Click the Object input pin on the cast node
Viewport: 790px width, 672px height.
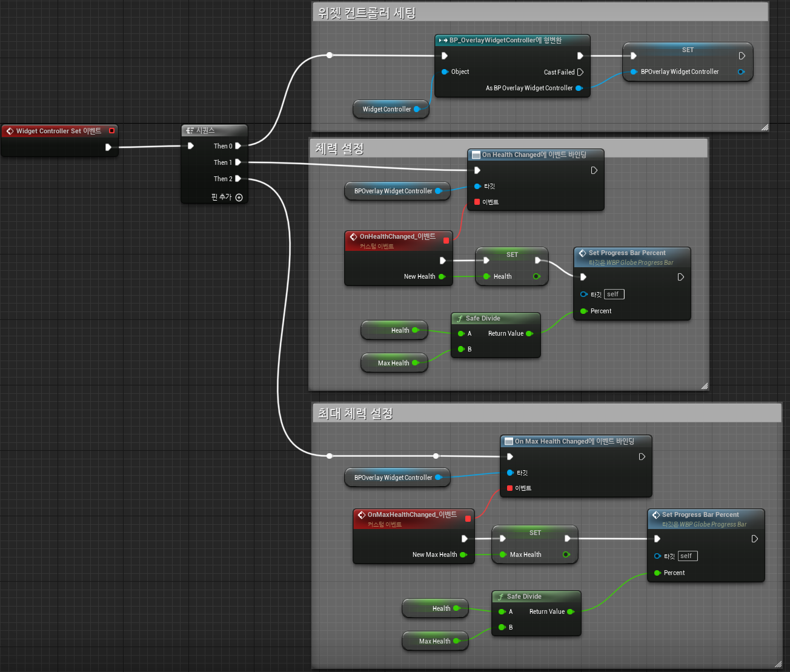(x=445, y=72)
